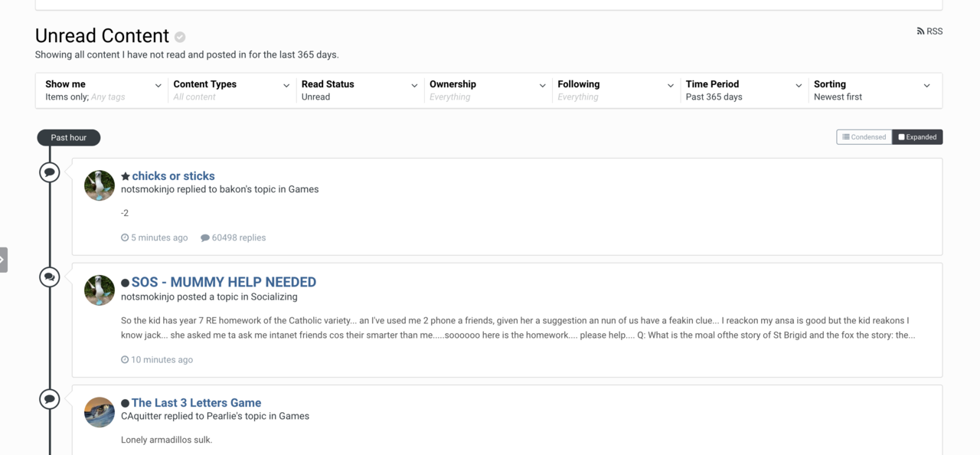The image size is (980, 455).
Task: Expand the Content Types filter
Action: 231,90
